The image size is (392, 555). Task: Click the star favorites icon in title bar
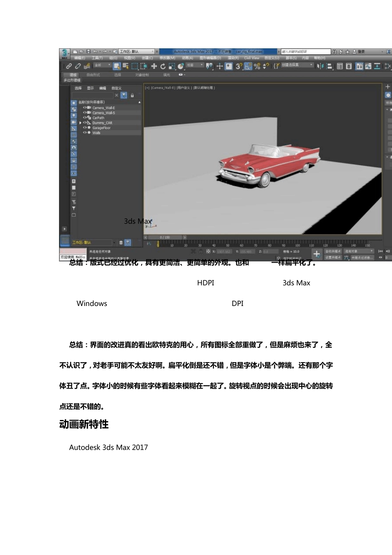[347, 52]
